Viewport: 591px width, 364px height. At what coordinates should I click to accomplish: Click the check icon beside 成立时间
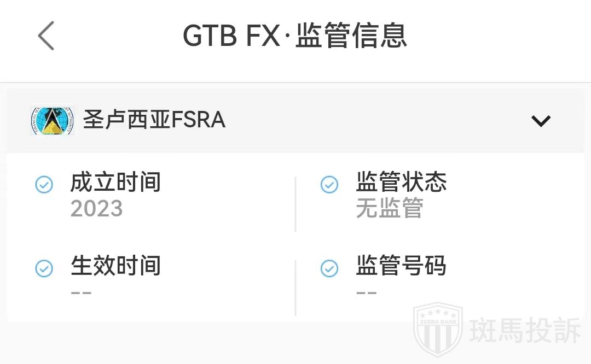(x=44, y=185)
